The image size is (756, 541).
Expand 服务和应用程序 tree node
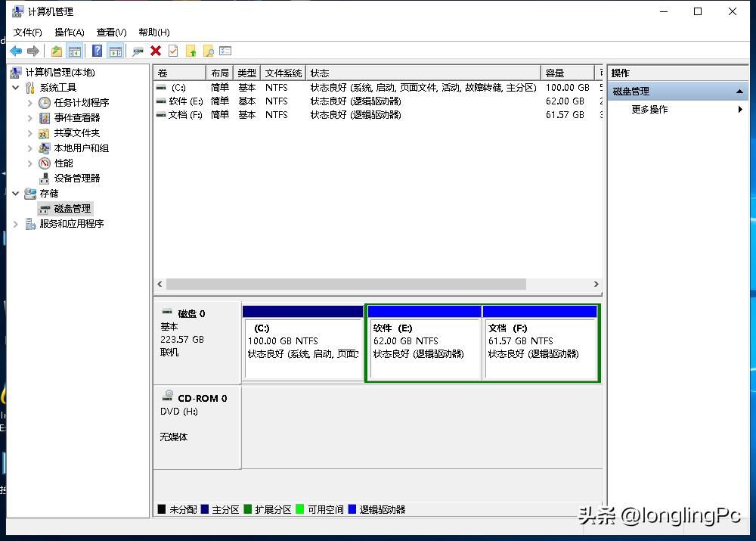tap(17, 223)
